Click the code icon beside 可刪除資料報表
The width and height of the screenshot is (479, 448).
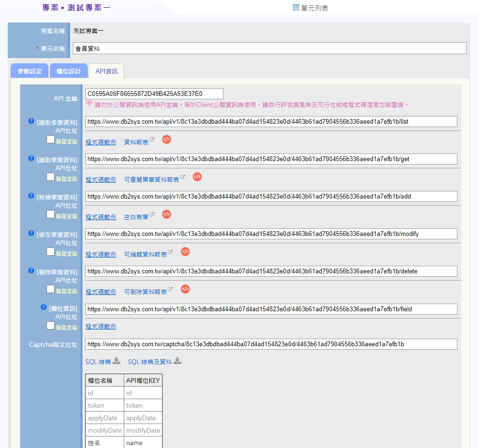[x=185, y=289]
